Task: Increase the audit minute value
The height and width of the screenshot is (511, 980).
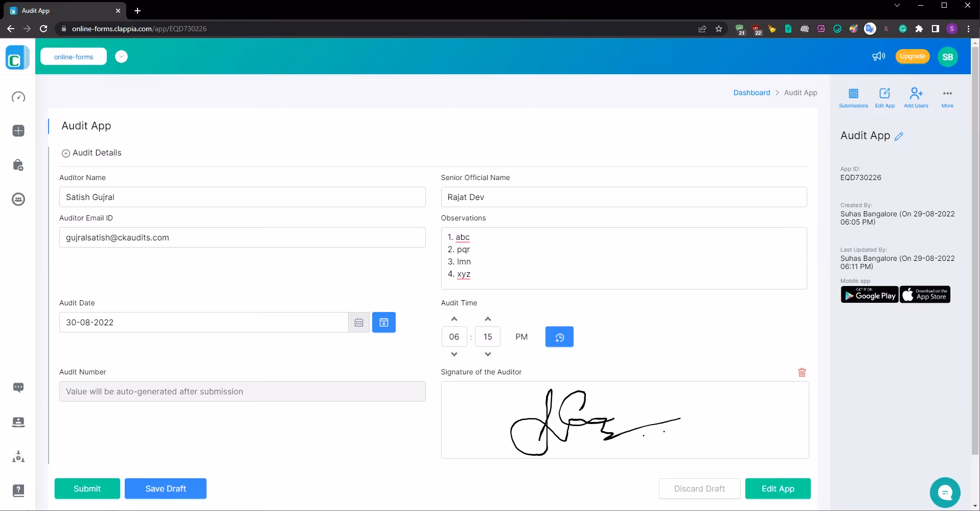Action: 488,319
